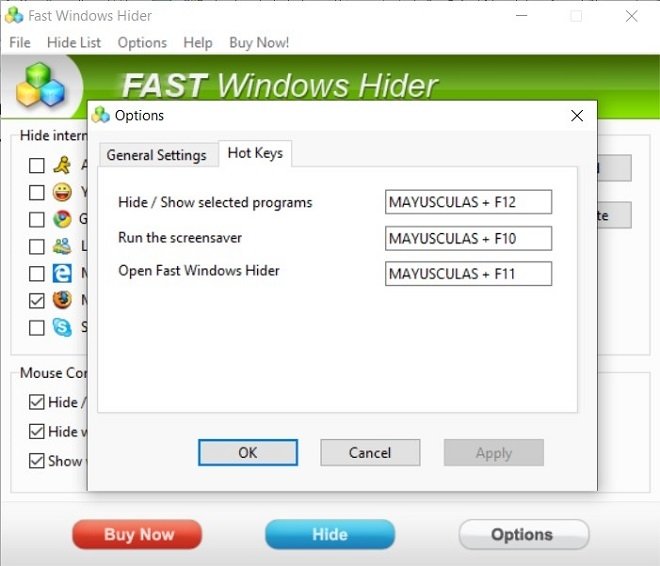Open the Hide List menu
Image resolution: width=660 pixels, height=566 pixels.
(x=74, y=43)
